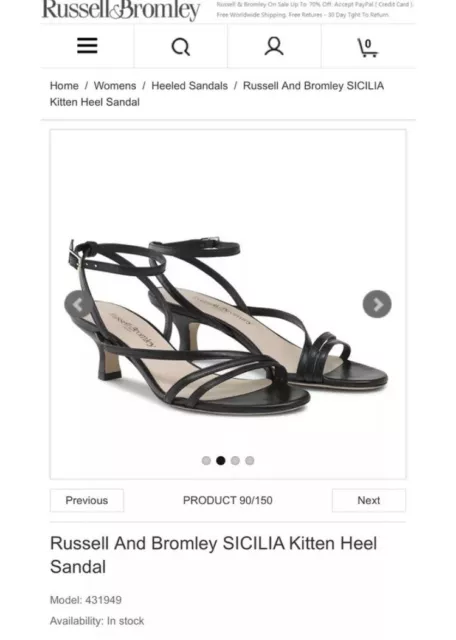Screen dimensions: 456x640
Task: Open the hamburger navigation menu
Action: (x=87, y=46)
